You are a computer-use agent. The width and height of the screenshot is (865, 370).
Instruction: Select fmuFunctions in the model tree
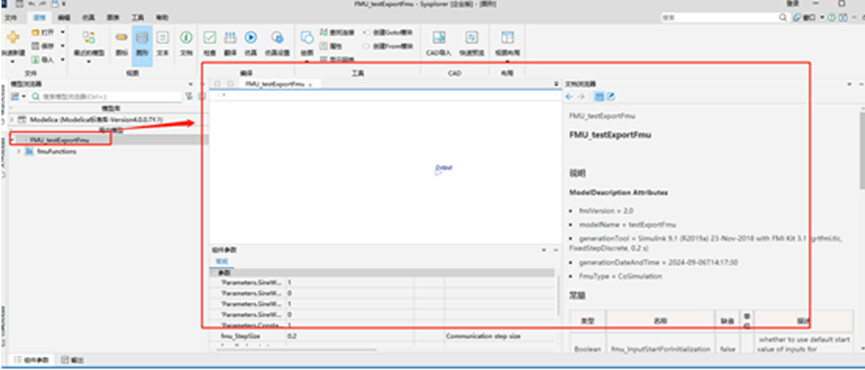[x=56, y=152]
